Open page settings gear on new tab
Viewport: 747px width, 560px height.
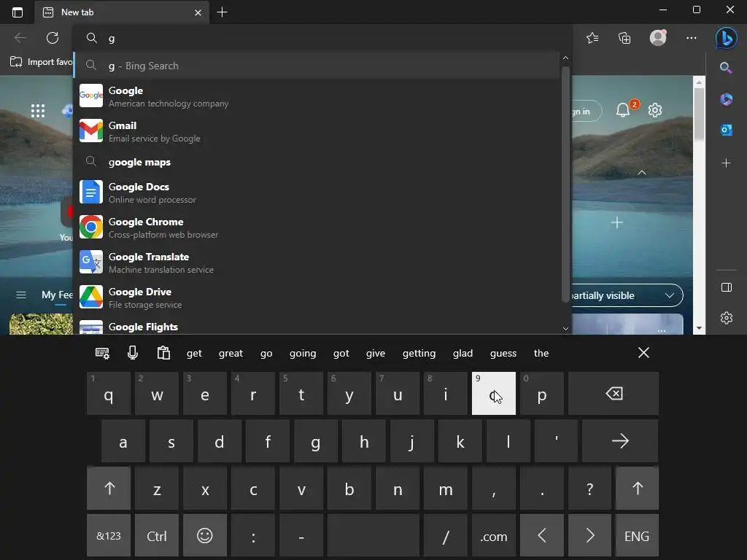(655, 110)
